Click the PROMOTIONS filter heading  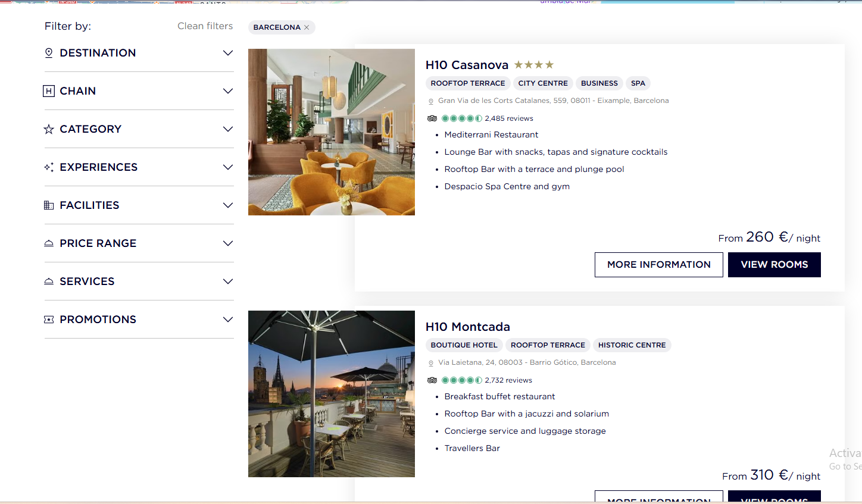(x=98, y=320)
